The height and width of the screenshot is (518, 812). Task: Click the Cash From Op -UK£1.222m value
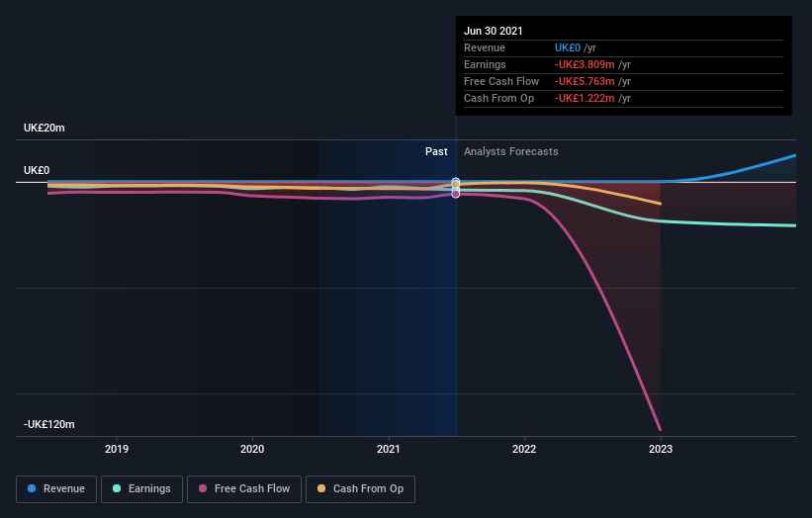(585, 98)
